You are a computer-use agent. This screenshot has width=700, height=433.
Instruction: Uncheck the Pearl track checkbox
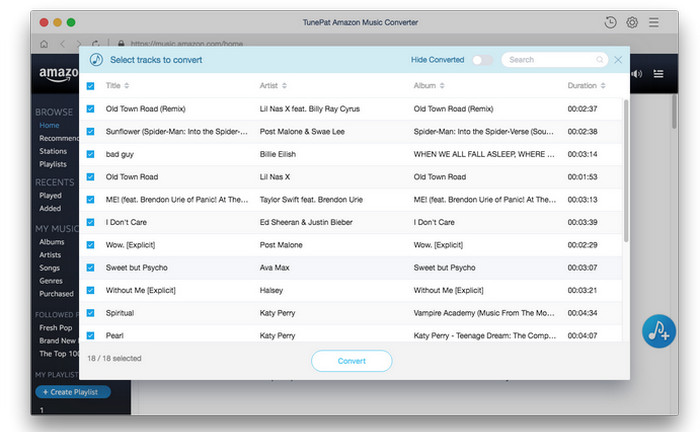point(91,336)
